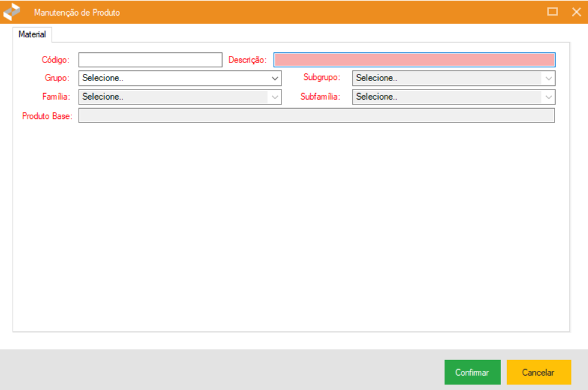
Task: Click the Descrição label text
Action: (247, 60)
